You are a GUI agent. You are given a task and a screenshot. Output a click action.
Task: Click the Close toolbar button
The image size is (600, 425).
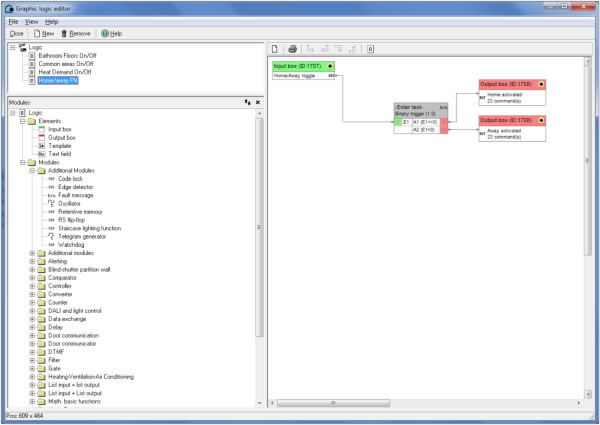pyautogui.click(x=16, y=34)
